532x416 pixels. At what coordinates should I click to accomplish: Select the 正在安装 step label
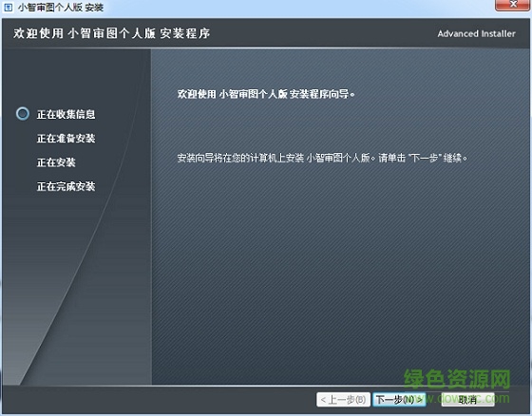[x=56, y=162]
